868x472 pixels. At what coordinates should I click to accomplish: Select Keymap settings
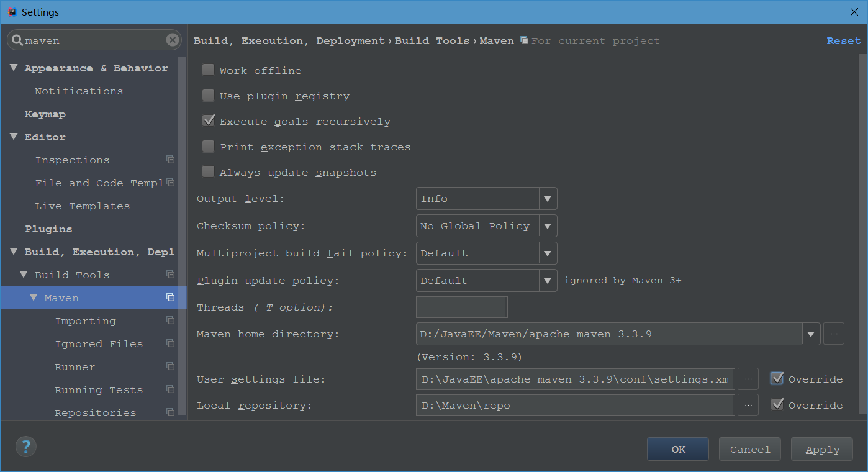point(45,114)
